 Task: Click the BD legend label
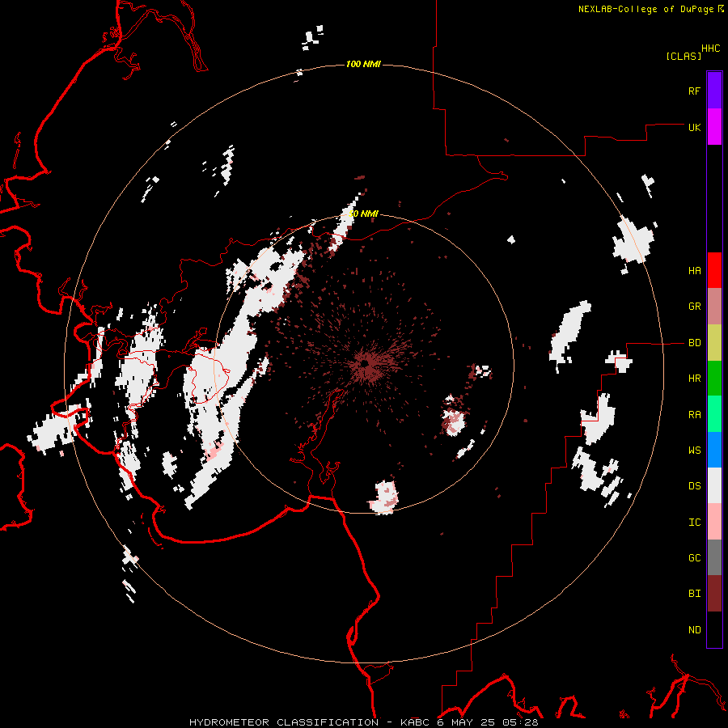(694, 343)
